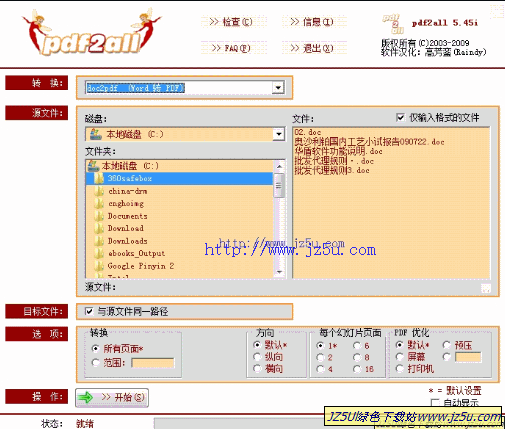Open the disk drive dropdown arrow
This screenshot has width=505, height=429.
[x=279, y=134]
